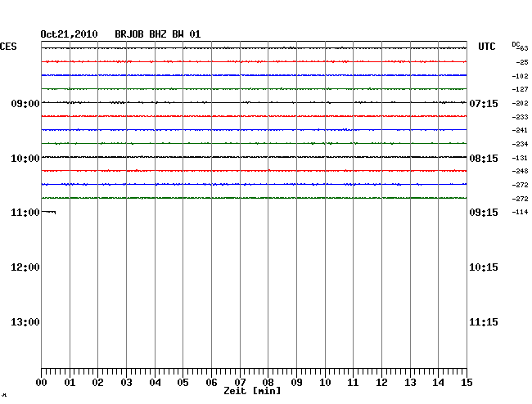The image size is (532, 404).
Task: Click the CES time zone label
Action: tap(8, 47)
